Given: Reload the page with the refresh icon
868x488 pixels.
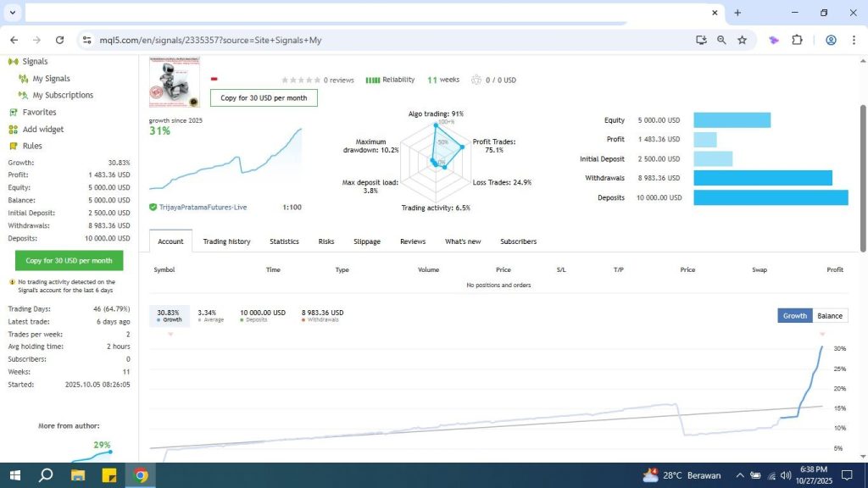Looking at the screenshot, I should click(x=59, y=40).
